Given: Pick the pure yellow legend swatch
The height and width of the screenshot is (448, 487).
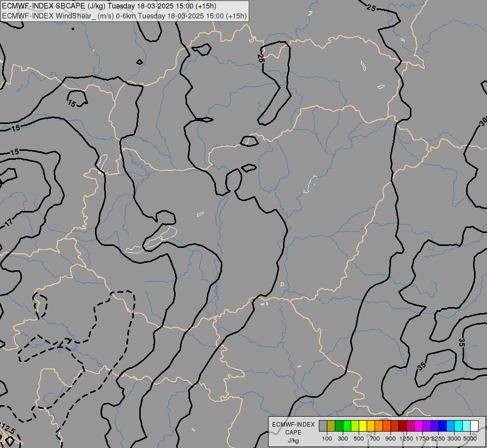Looking at the screenshot, I should point(363,426).
